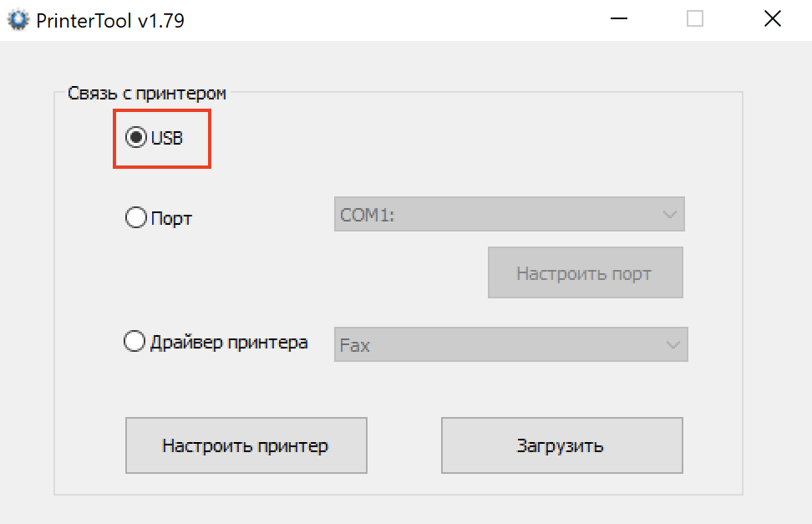This screenshot has width=812, height=524.
Task: Select the Порт radio button circle
Action: click(x=135, y=218)
